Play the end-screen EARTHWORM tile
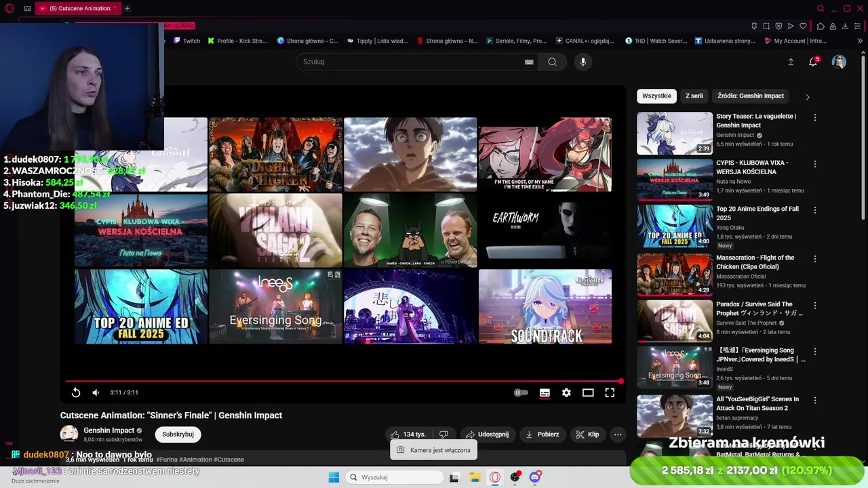Image resolution: width=868 pixels, height=488 pixels. 545,230
